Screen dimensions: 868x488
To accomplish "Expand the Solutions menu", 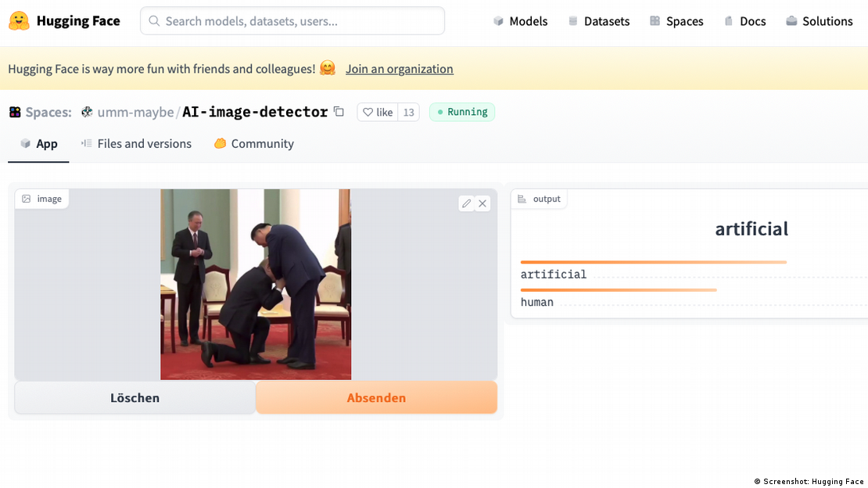I will 819,21.
